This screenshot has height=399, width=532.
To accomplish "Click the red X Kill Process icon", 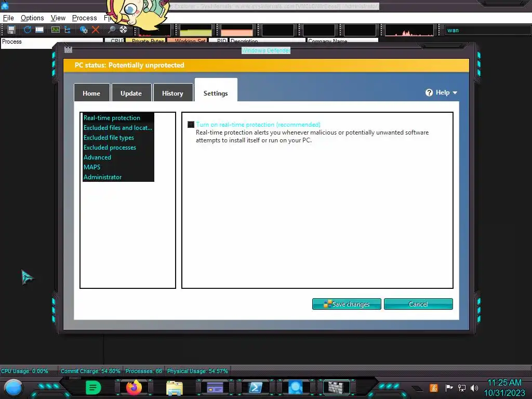I will [96, 30].
